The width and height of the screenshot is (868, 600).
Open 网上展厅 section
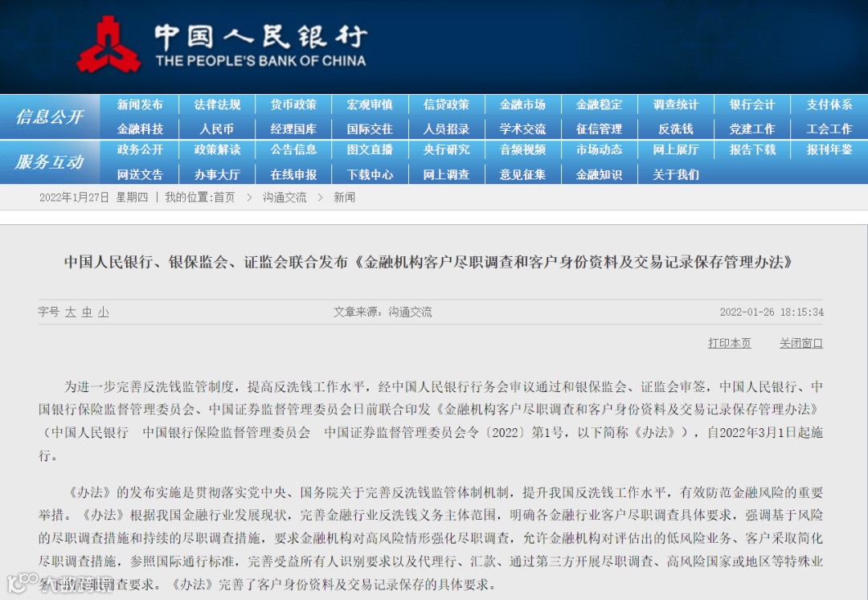676,150
